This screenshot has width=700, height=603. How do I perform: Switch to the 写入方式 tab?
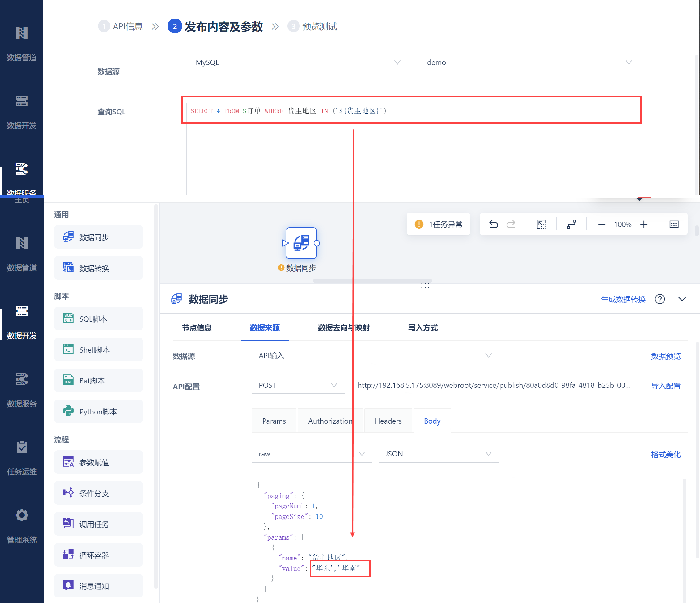423,328
